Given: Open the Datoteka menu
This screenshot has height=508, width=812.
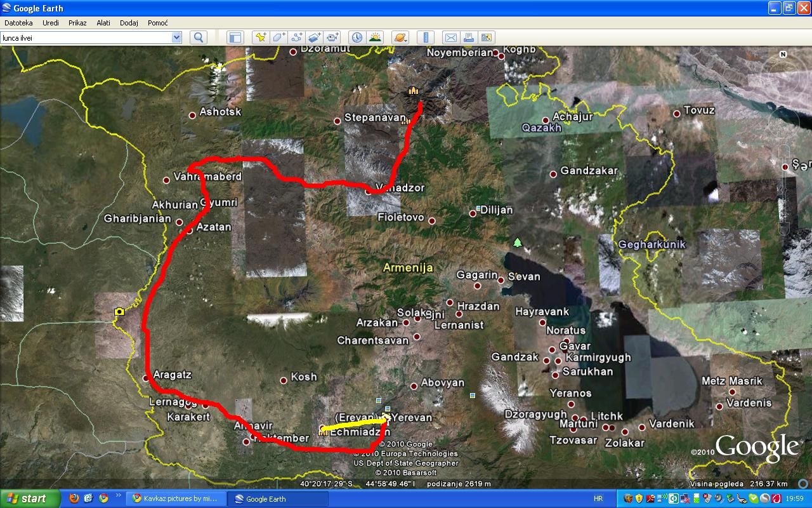Looking at the screenshot, I should 18,23.
